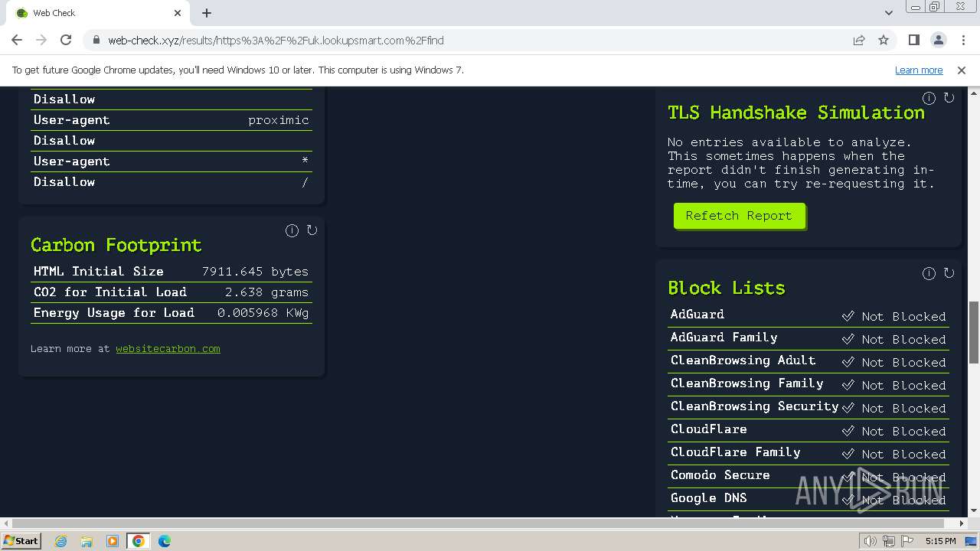Viewport: 980px width, 551px height.
Task: Select the AdGuard Family row
Action: [808, 338]
